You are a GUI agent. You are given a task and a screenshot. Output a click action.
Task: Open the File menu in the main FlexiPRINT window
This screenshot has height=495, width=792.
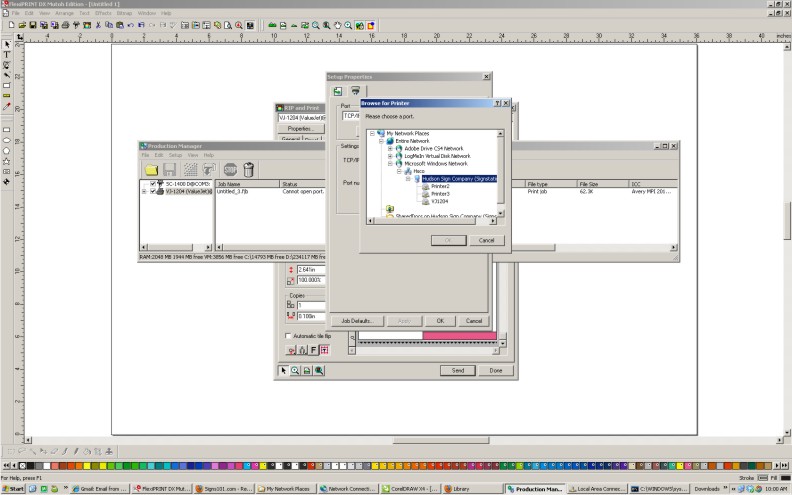pyautogui.click(x=16, y=13)
